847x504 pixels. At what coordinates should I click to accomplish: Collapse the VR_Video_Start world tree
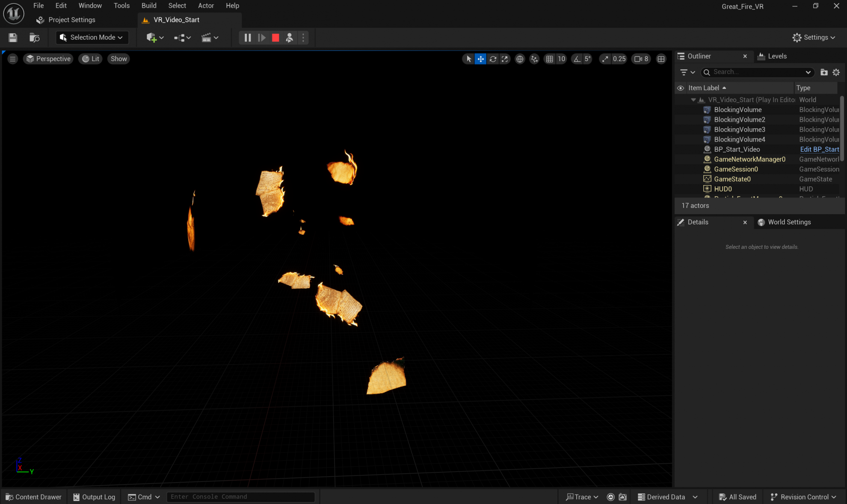click(x=693, y=100)
